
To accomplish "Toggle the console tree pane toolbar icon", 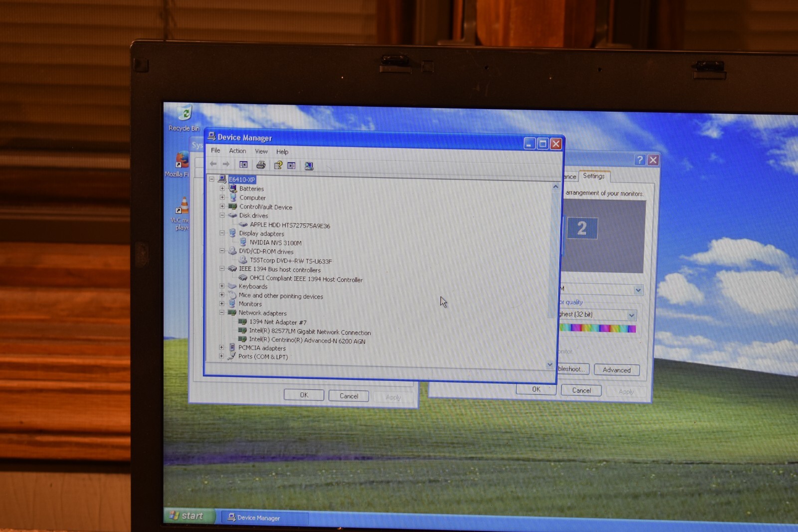I will click(243, 165).
